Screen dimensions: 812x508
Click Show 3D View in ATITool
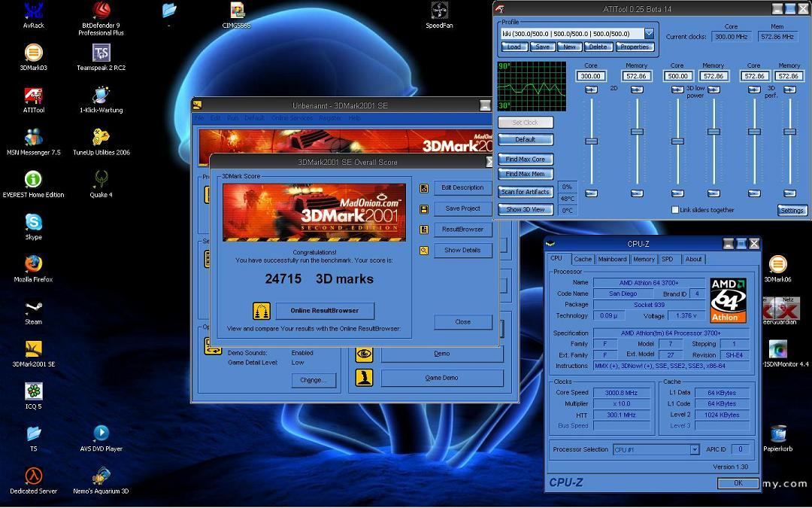525,209
